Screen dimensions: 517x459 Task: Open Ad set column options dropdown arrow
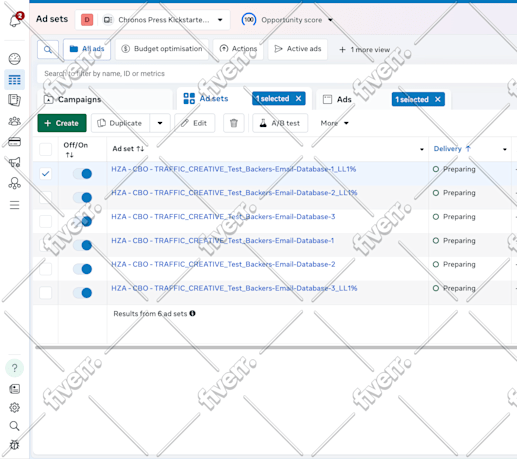pyautogui.click(x=422, y=149)
